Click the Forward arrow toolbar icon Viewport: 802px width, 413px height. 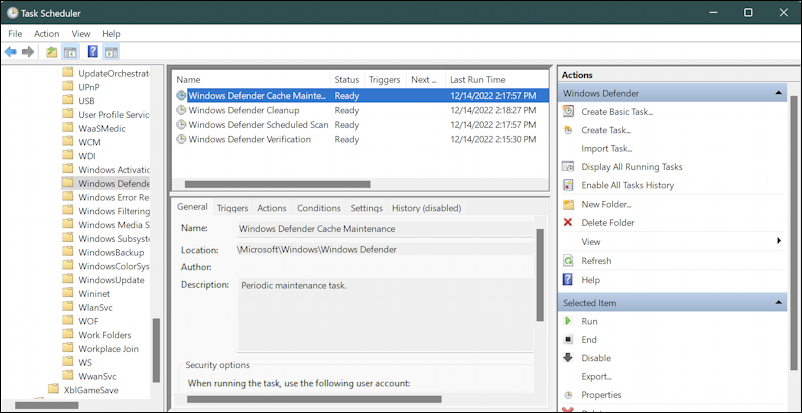click(x=28, y=52)
